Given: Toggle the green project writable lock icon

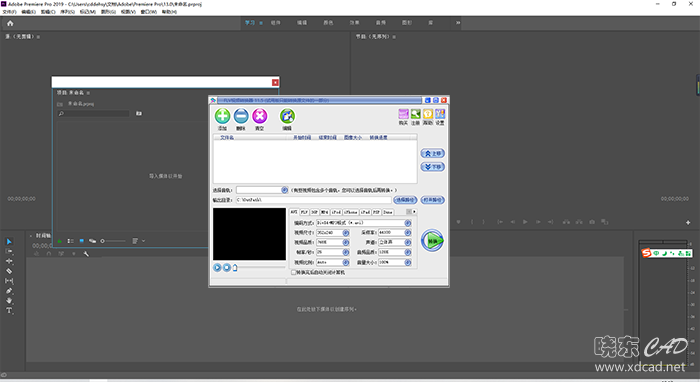Looking at the screenshot, I should click(59, 241).
